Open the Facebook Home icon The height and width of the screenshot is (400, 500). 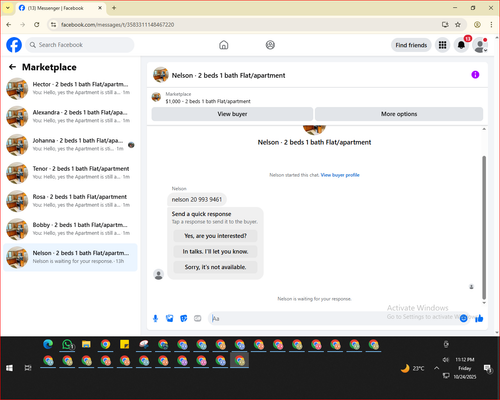(224, 45)
